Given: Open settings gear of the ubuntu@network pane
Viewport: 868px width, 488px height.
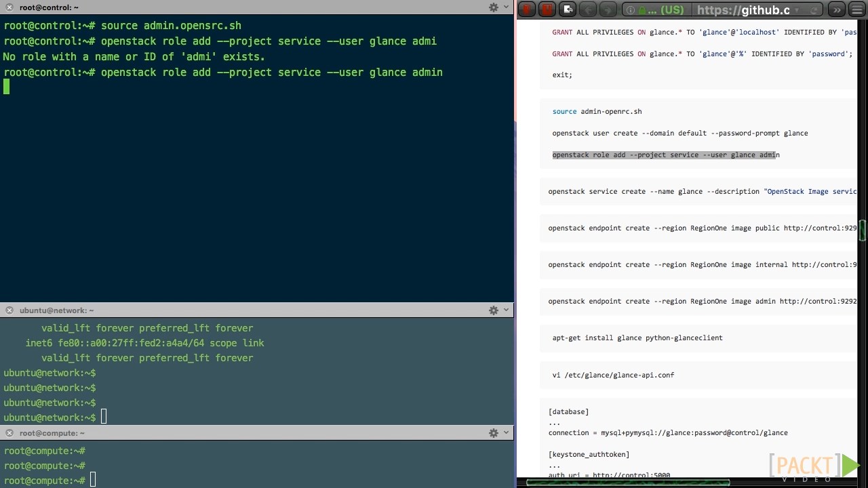Looking at the screenshot, I should (x=494, y=310).
